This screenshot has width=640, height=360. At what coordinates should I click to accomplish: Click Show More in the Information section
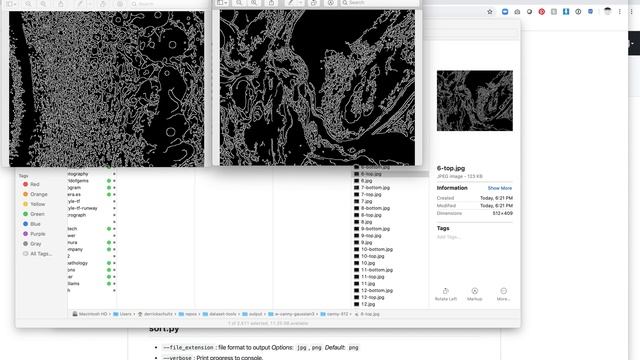[x=500, y=188]
